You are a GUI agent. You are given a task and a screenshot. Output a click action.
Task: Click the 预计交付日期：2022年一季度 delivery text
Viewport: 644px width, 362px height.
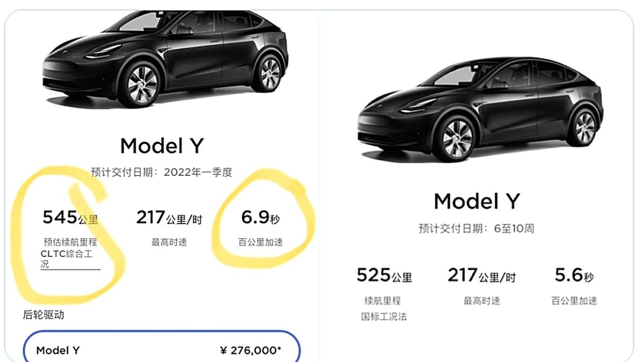click(x=162, y=173)
